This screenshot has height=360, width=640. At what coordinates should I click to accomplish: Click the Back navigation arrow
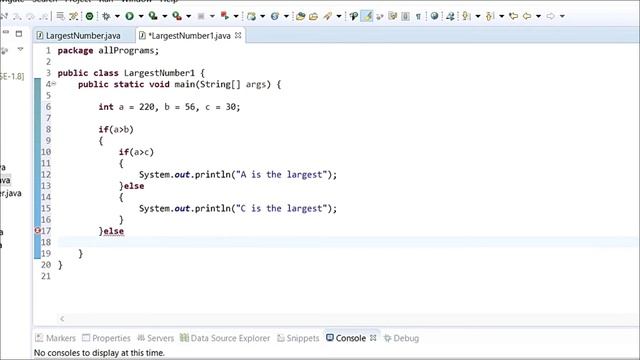527,16
